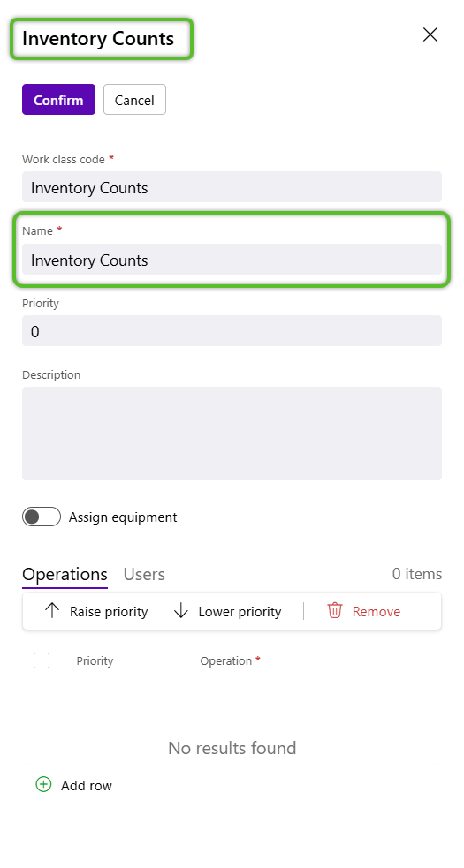Click into the Description text area

(232, 434)
